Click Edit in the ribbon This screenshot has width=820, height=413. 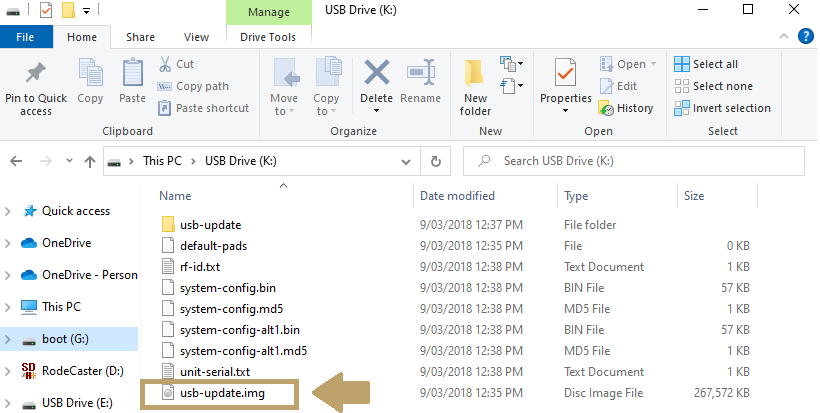619,86
